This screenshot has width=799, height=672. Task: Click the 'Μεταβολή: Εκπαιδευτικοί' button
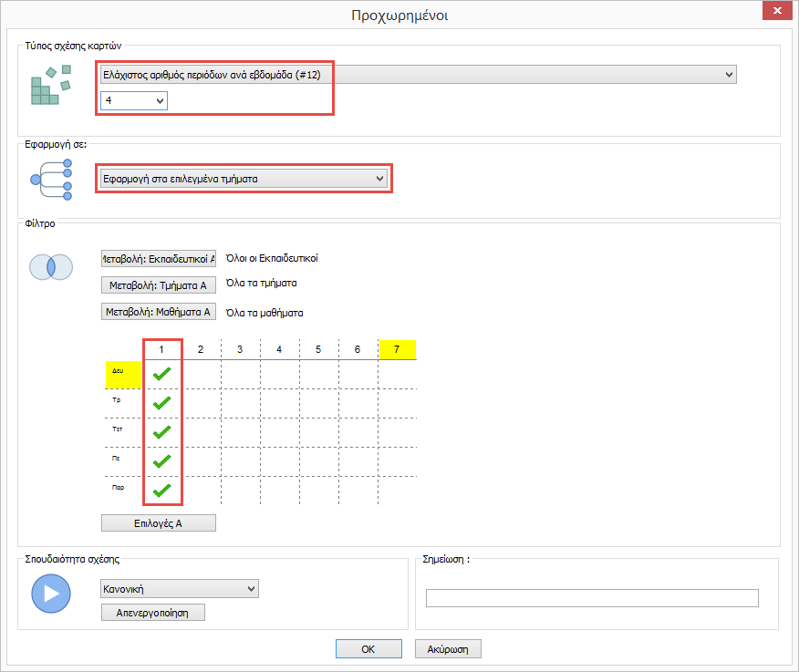pos(158,259)
